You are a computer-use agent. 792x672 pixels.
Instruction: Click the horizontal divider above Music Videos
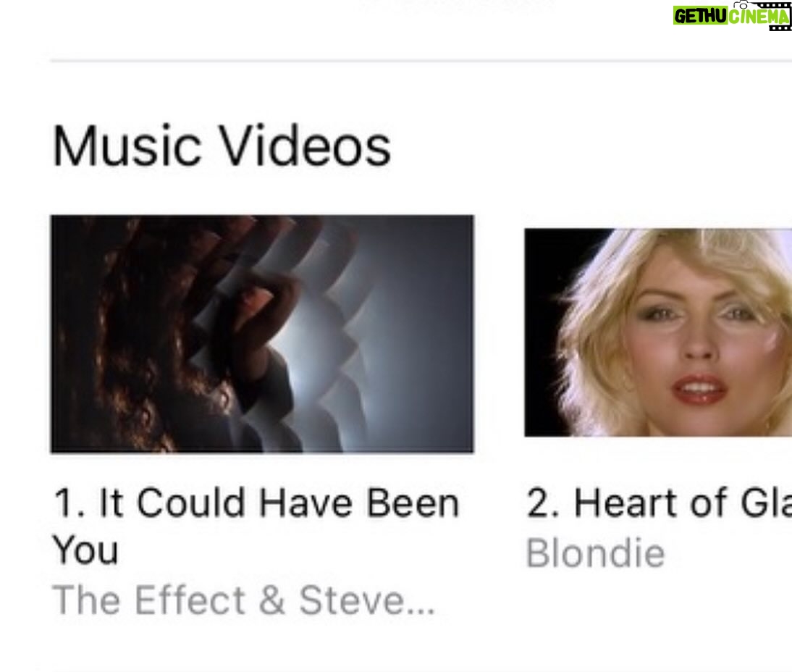[421, 61]
